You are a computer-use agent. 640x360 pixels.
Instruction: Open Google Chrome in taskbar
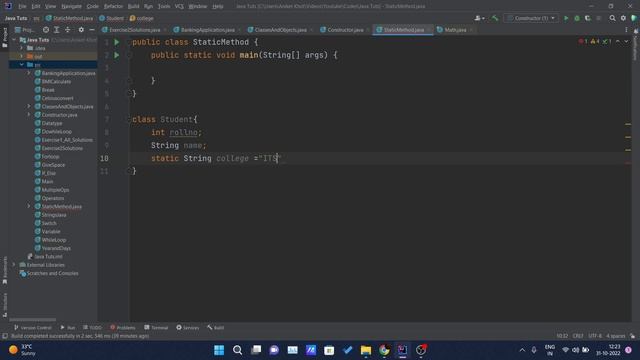coord(384,350)
